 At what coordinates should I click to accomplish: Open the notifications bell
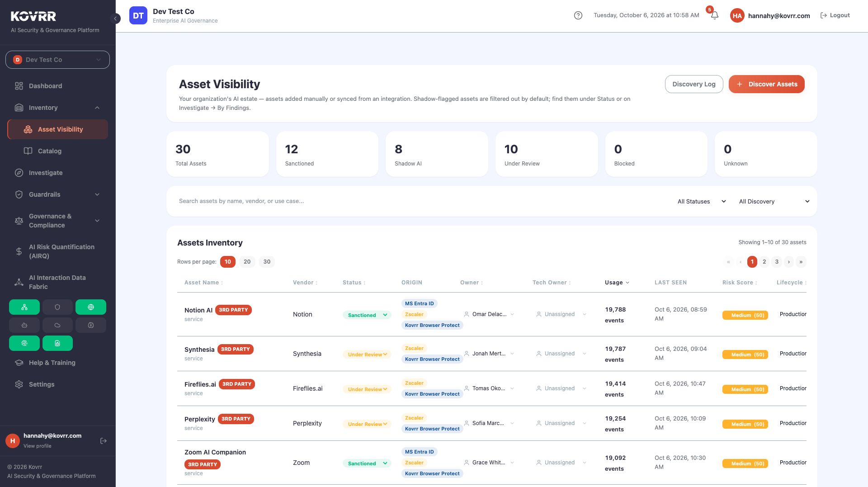pos(714,15)
